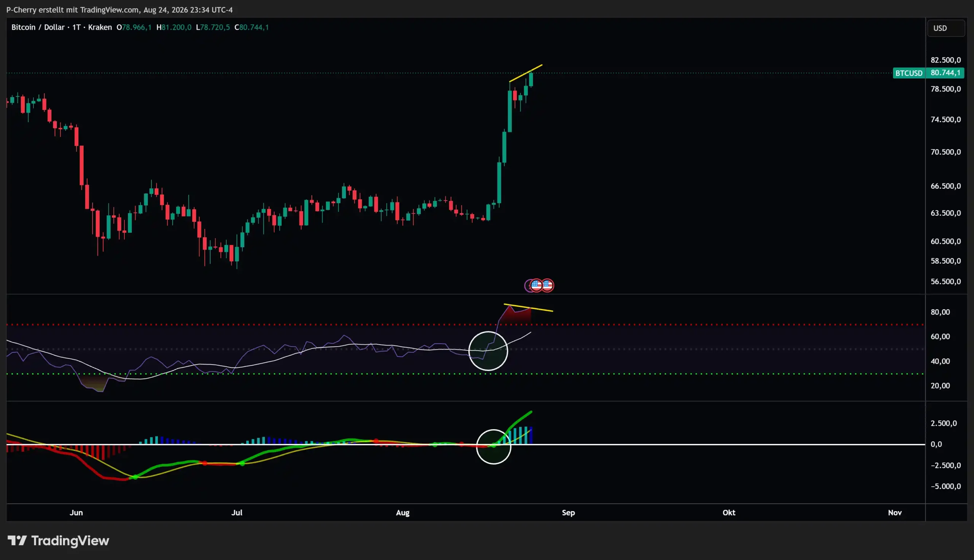Open the USD currency selector
The width and height of the screenshot is (974, 560).
pos(946,28)
